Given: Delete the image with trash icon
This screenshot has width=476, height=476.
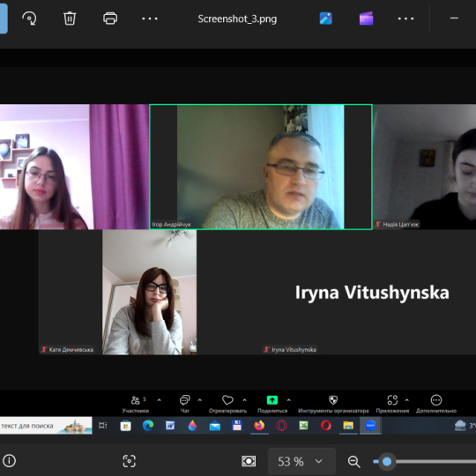Looking at the screenshot, I should coord(70,19).
